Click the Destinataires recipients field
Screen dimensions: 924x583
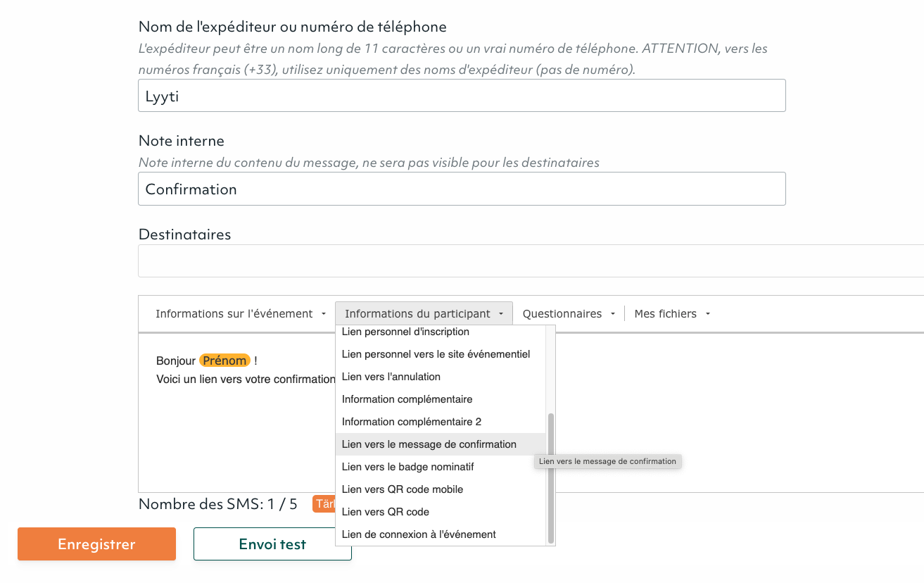point(531,261)
